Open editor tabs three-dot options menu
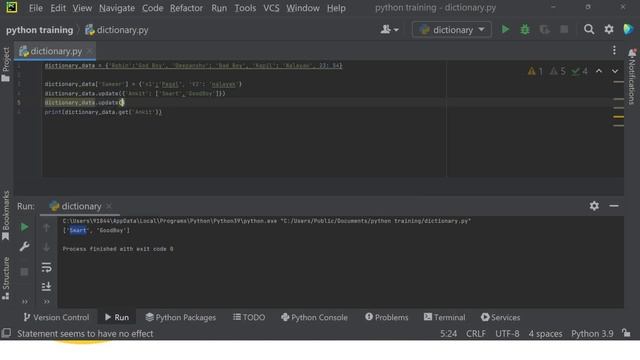This screenshot has width=640, height=360. (x=614, y=50)
